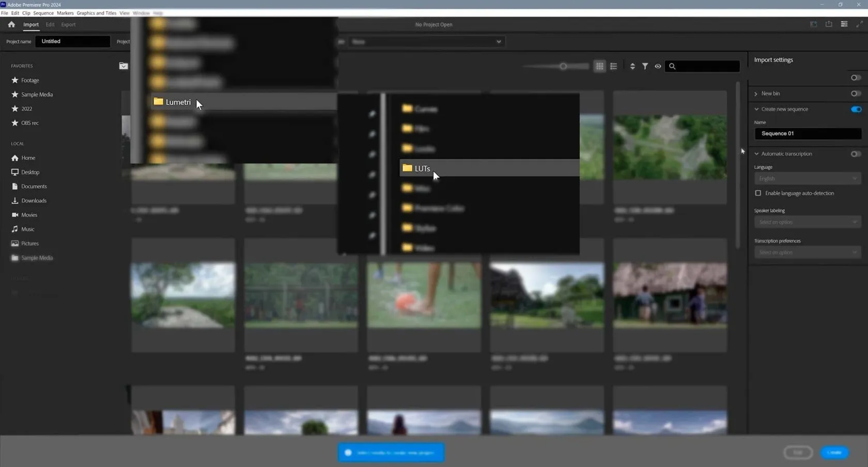The width and height of the screenshot is (868, 467).
Task: Switch to list view of media
Action: [613, 66]
